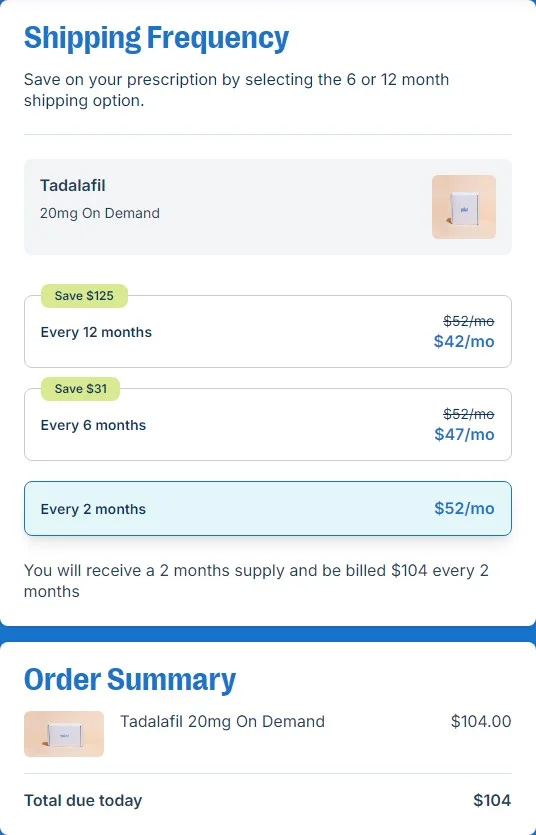Click the $47/mo discounted price
The height and width of the screenshot is (835, 536).
tap(464, 435)
